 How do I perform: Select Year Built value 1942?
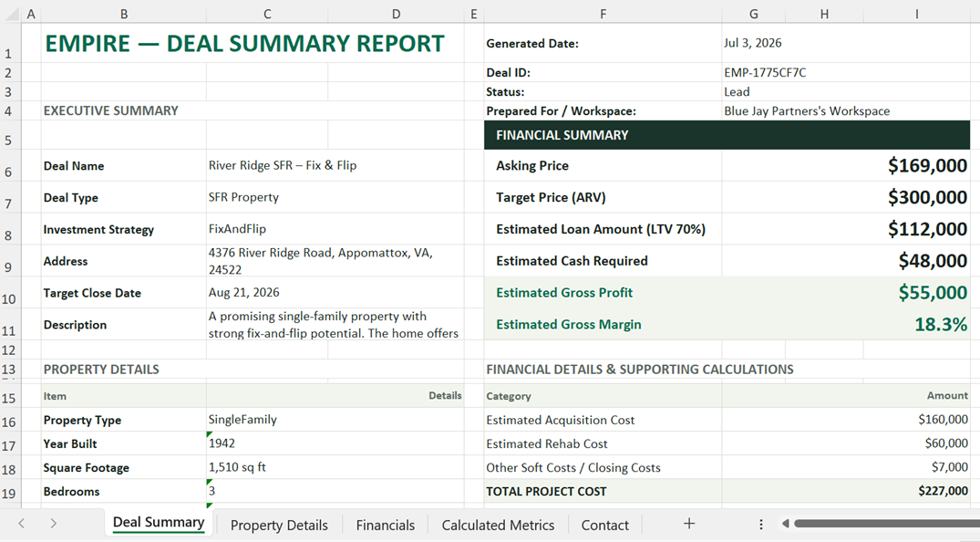222,443
